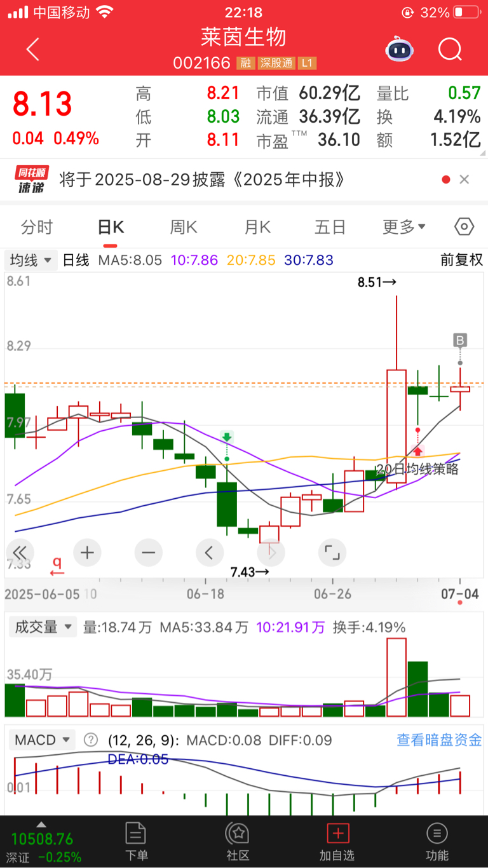Move chart right with arrow button

[271, 553]
